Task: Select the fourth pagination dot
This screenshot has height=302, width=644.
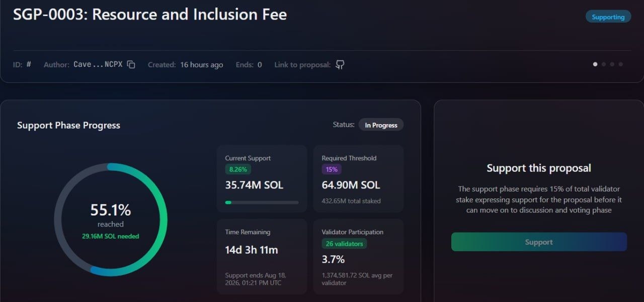Action: click(620, 64)
